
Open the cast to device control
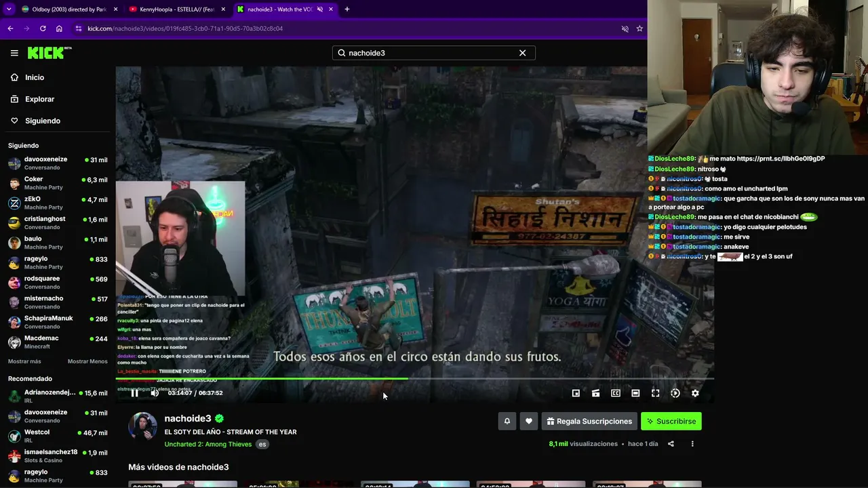pos(595,393)
